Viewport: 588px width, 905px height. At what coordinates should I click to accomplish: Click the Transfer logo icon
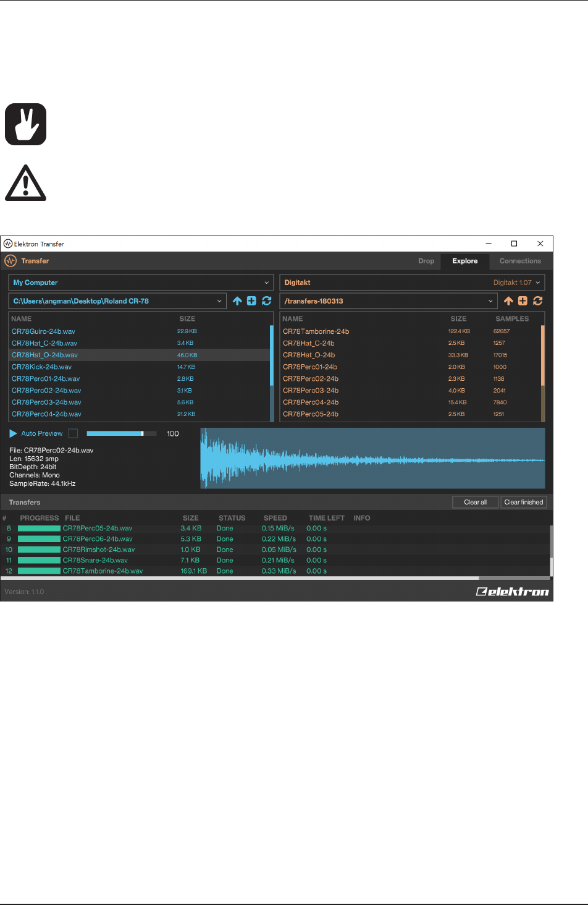[10, 261]
